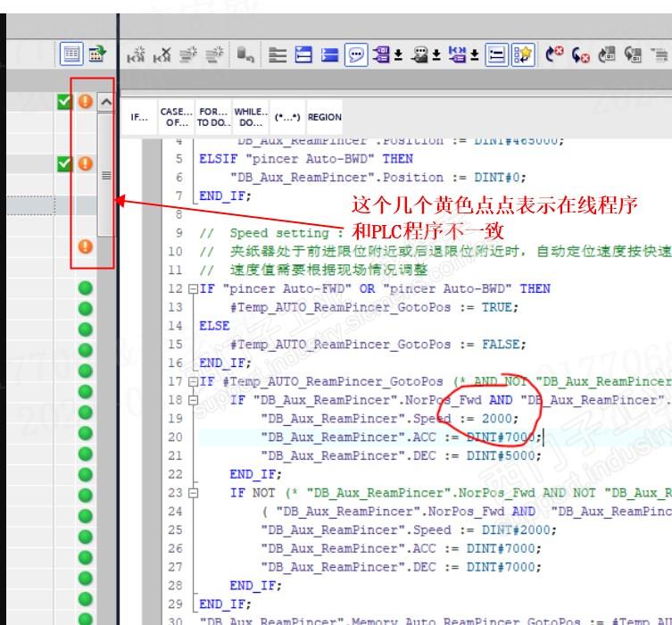Open dropdown arrow beside purple tag icon

pos(398,54)
